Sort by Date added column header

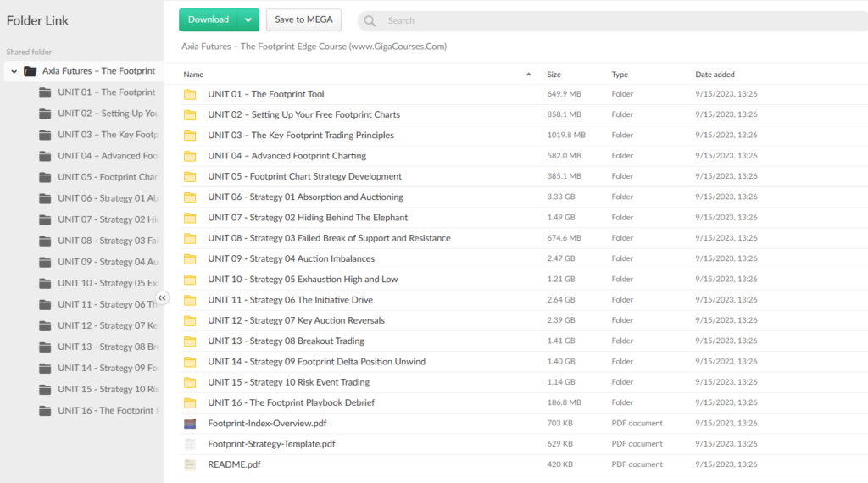(x=715, y=74)
